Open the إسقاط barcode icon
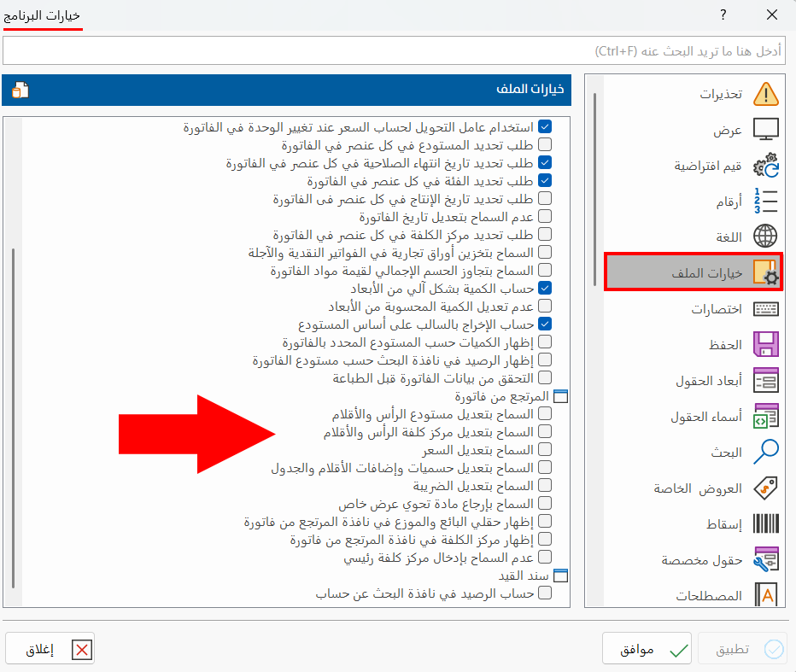The height and width of the screenshot is (672, 796). click(766, 524)
